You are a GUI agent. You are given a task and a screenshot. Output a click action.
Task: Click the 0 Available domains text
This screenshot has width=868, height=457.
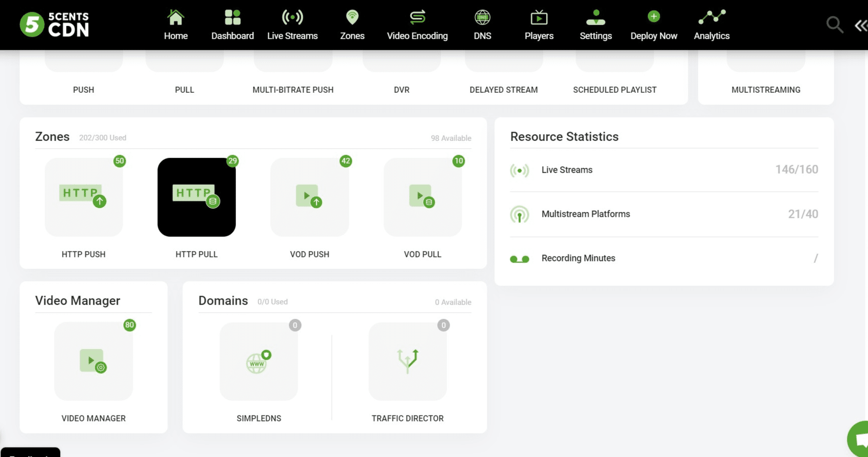click(x=453, y=302)
